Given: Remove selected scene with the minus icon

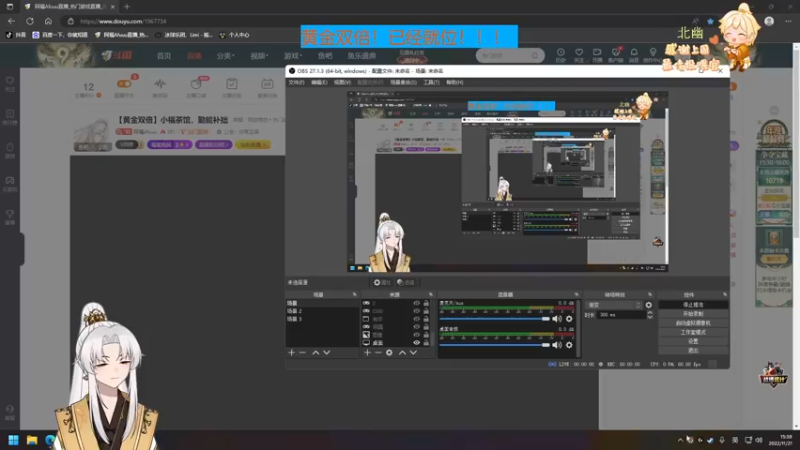Looking at the screenshot, I should point(303,353).
